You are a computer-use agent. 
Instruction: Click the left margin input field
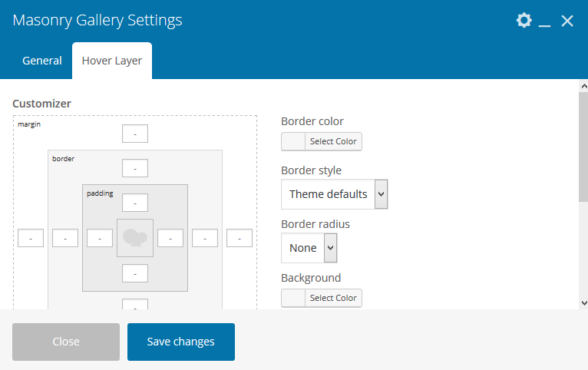31,239
